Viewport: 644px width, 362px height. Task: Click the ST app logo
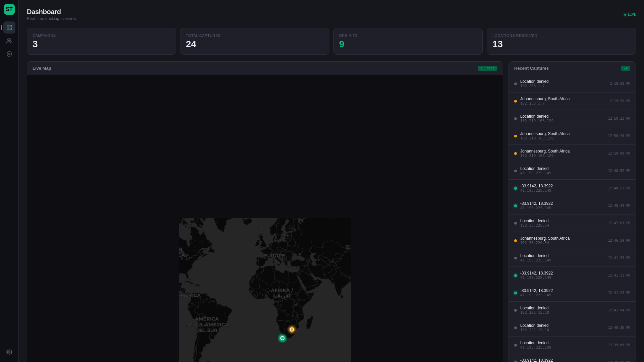(x=9, y=9)
